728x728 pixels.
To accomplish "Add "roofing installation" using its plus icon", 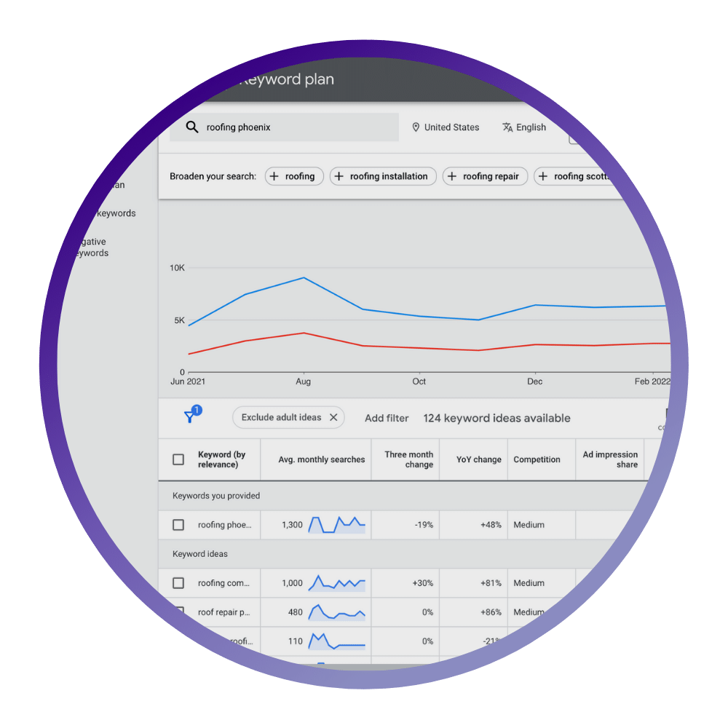I will point(339,176).
